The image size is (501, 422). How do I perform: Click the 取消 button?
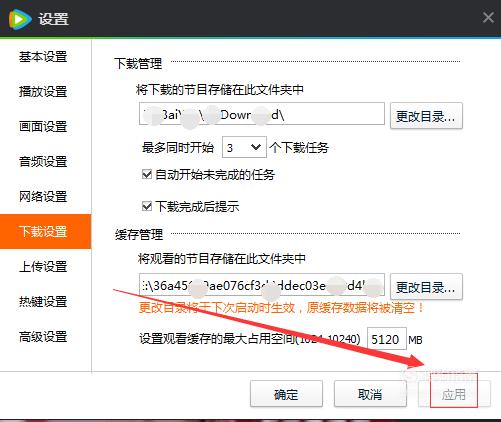pyautogui.click(x=370, y=394)
